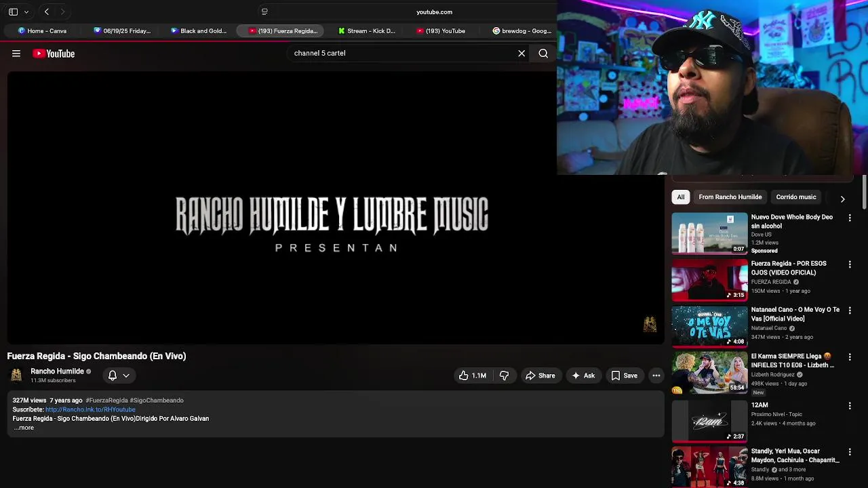Open options for O Me Voy O Te Vas
Image resolution: width=868 pixels, height=488 pixels.
tap(850, 310)
